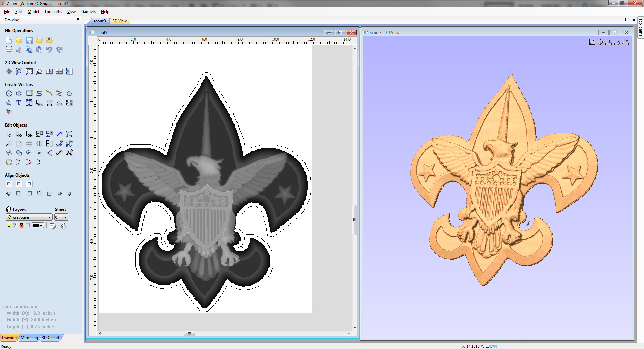Click the Text on curve icon
Viewport: 644px width, 349px height.
click(x=59, y=103)
